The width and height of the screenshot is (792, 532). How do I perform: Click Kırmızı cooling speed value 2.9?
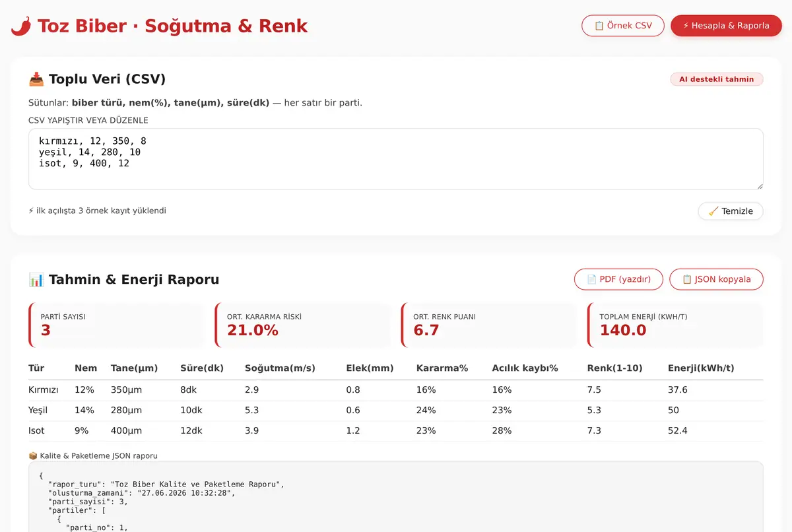pos(251,390)
